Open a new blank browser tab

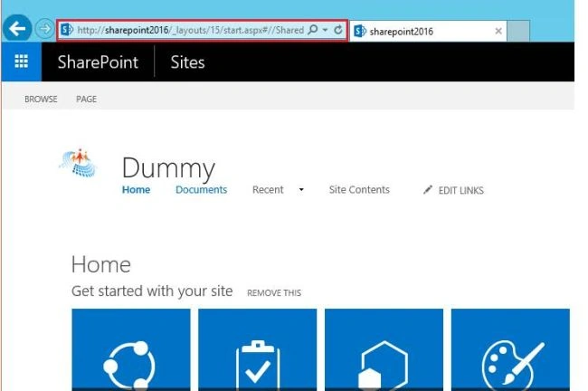[x=518, y=31]
